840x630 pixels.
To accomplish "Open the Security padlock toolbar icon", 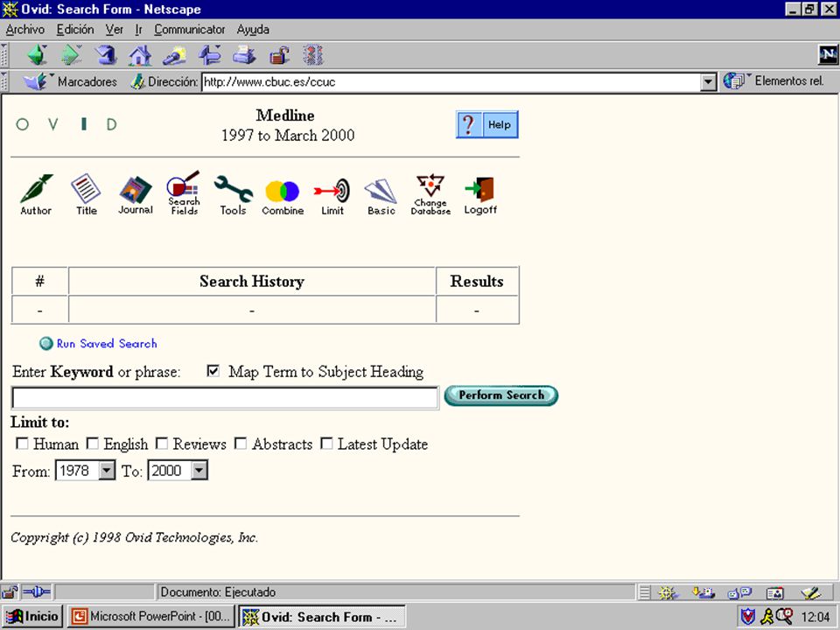I will [x=279, y=54].
